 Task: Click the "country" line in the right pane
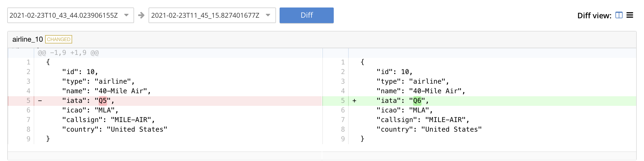[429, 130]
